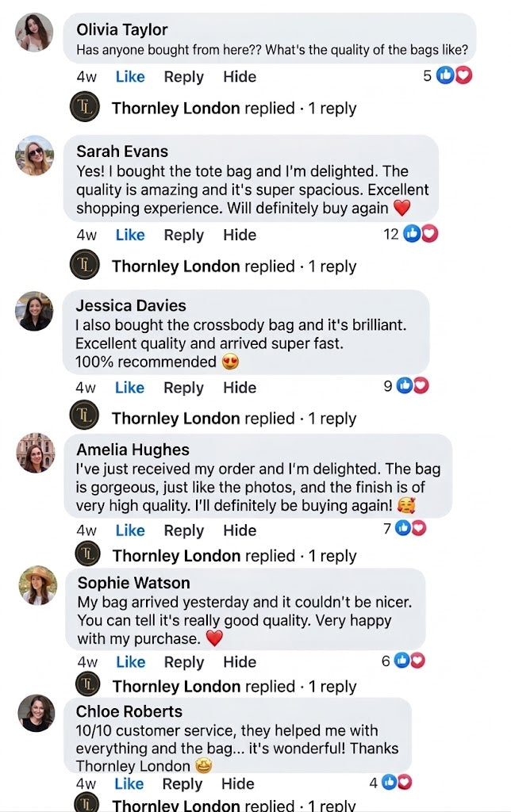Open Olivia Taylor's profile picture
The width and height of the screenshot is (511, 812).
click(x=34, y=33)
